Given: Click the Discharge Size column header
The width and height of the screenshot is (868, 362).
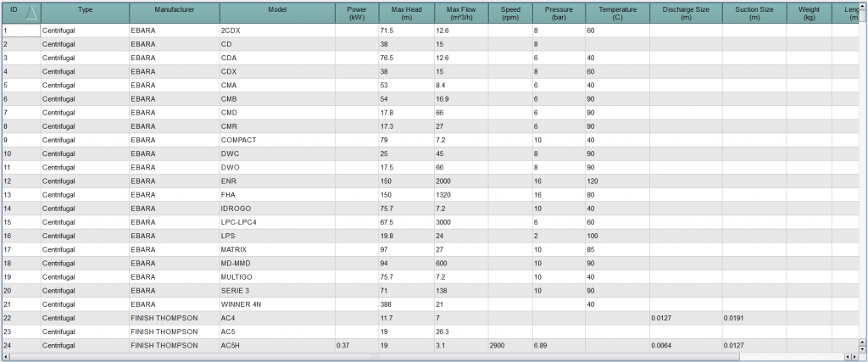Looking at the screenshot, I should tap(686, 12).
